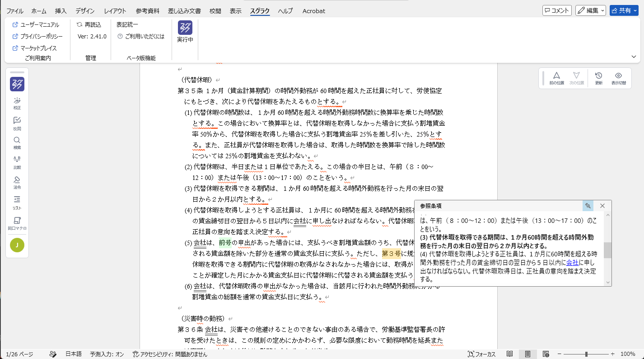Switch to the ホーム tab
Image resolution: width=644 pixels, height=359 pixels.
[x=39, y=11]
